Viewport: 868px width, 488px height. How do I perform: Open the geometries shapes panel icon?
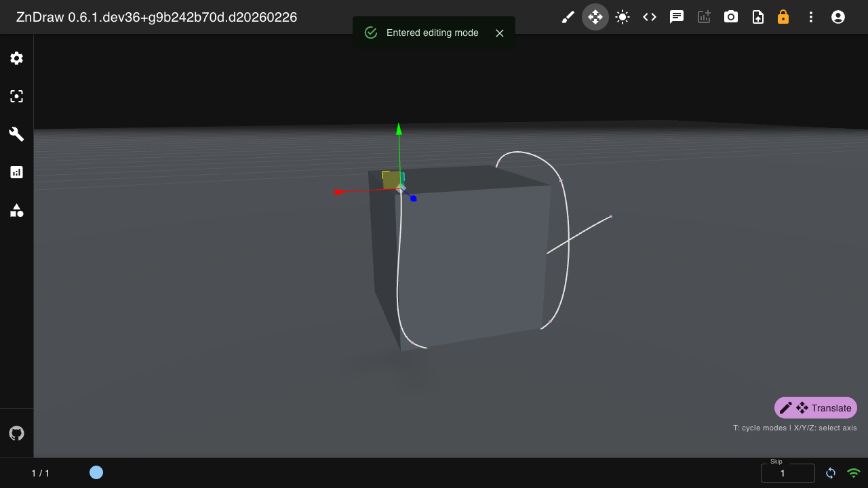[17, 210]
